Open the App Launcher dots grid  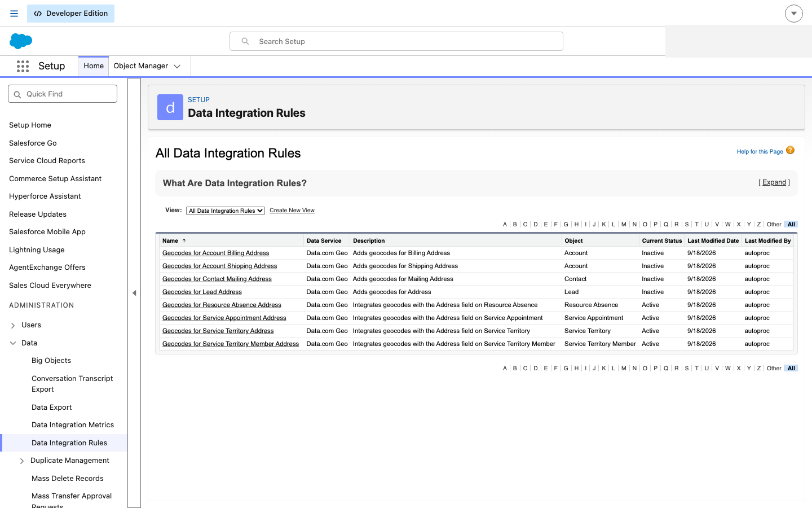[23, 66]
